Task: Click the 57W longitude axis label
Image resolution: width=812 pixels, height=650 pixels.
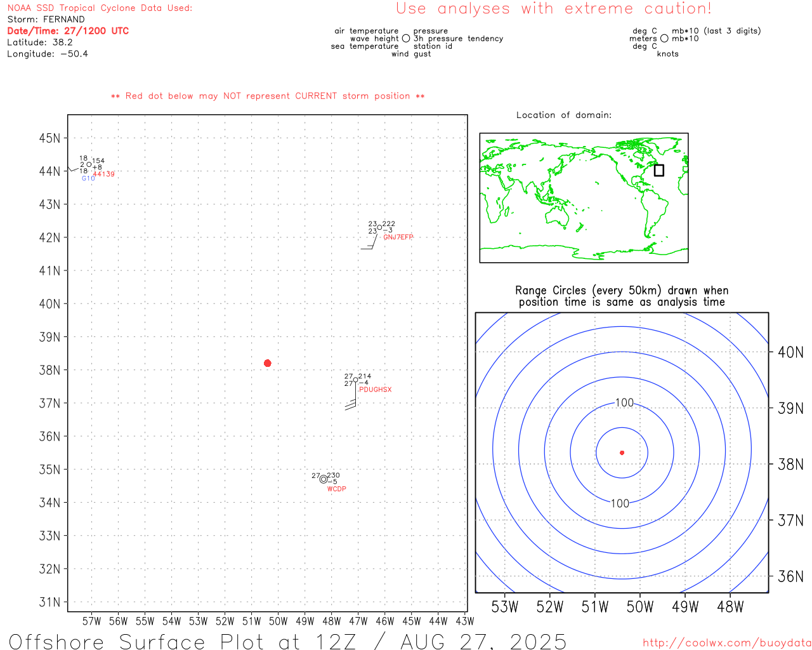Action: (x=92, y=621)
